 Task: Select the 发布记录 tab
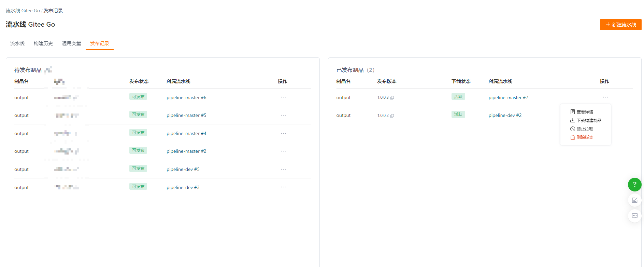point(100,43)
